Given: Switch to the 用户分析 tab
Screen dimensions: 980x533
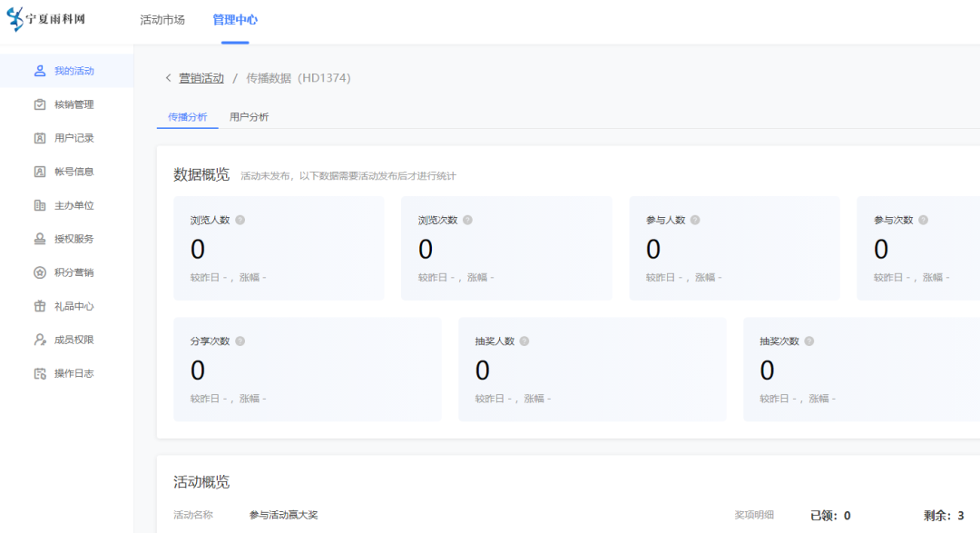Looking at the screenshot, I should (x=249, y=117).
